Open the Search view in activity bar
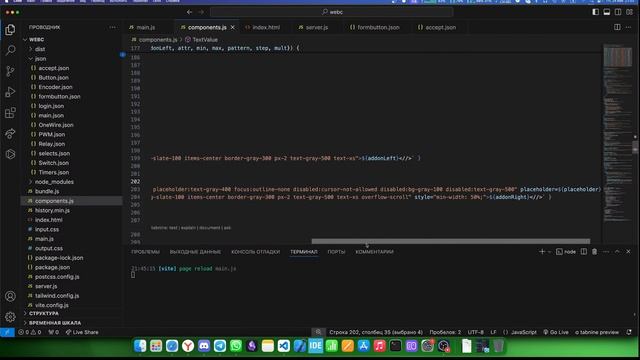Screen dimensions: 640x360 click(10, 51)
